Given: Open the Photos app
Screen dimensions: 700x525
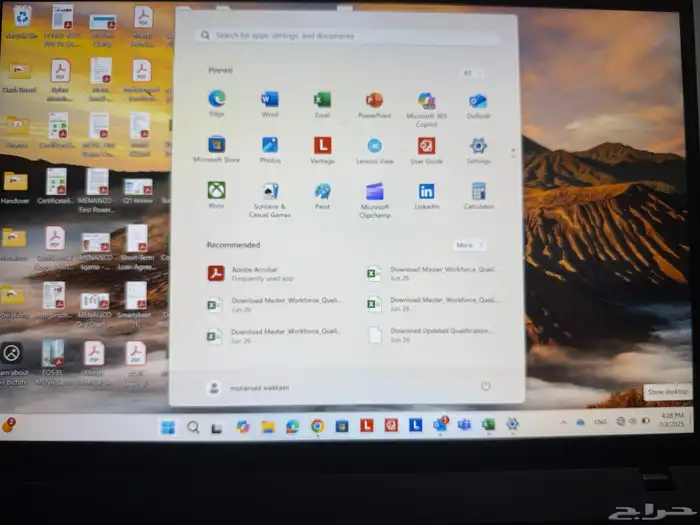Looking at the screenshot, I should click(269, 146).
